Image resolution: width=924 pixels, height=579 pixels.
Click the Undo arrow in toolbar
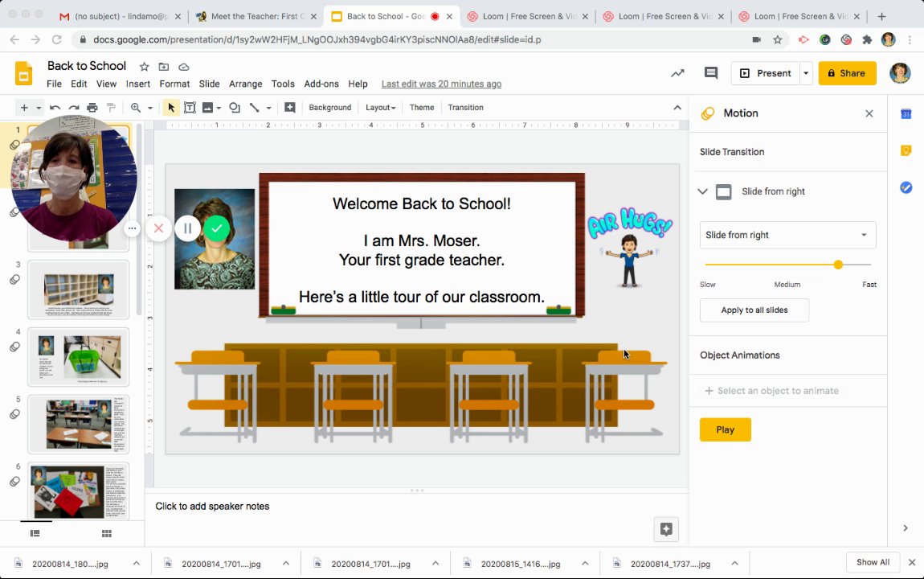[x=55, y=107]
